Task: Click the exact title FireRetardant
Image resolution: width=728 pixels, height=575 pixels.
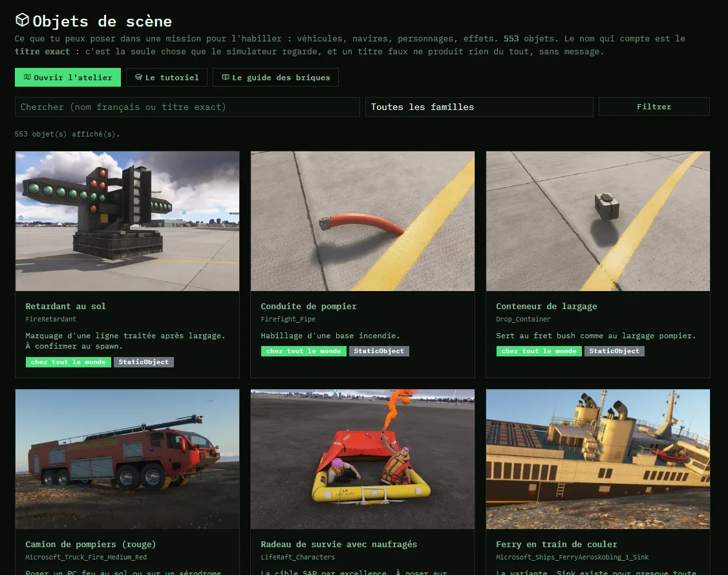Action: click(50, 319)
